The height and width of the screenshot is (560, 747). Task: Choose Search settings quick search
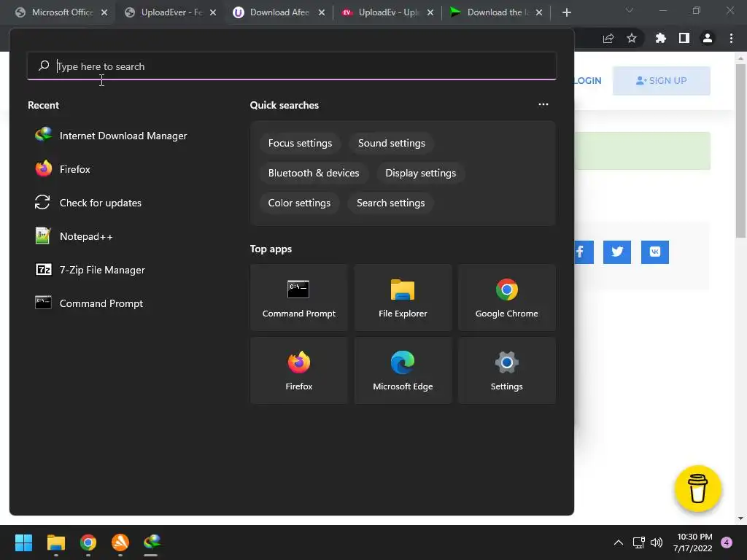(391, 203)
